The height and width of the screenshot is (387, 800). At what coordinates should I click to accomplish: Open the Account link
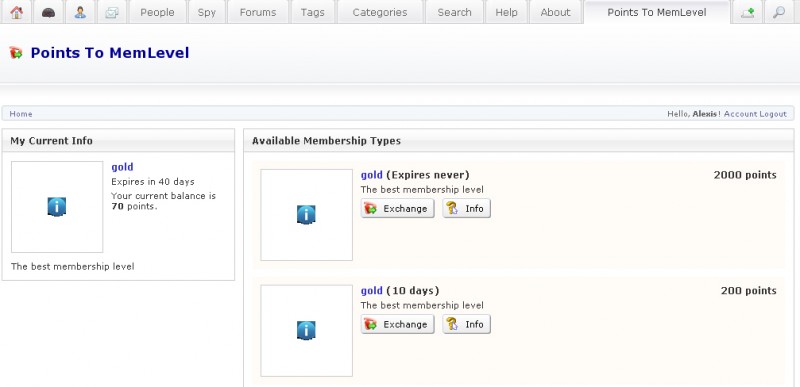[x=740, y=114]
